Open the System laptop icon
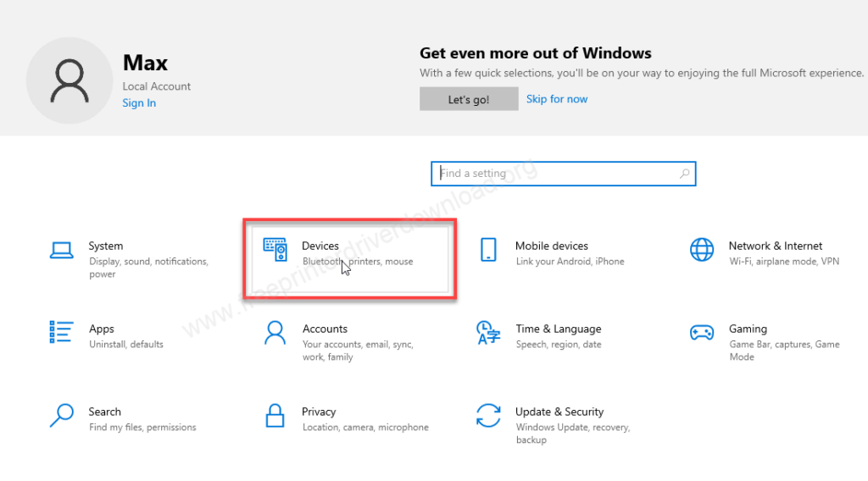 [x=61, y=250]
